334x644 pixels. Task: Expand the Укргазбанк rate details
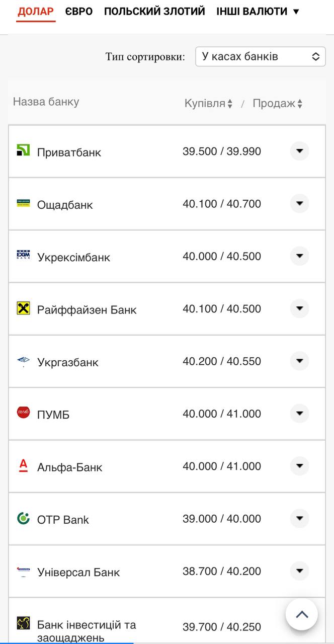(300, 361)
